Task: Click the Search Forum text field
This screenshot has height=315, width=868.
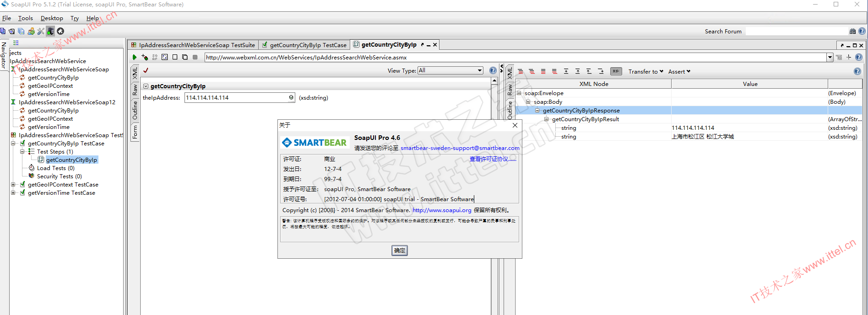Action: pos(797,31)
